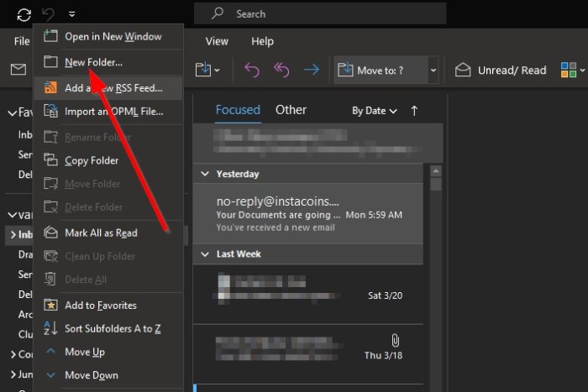Open the message dated Thu 3/18
Screen dimensions: 588x392
(x=308, y=354)
